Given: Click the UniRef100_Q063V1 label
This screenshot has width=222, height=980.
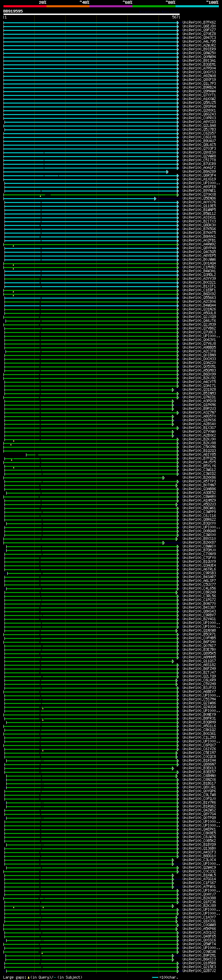Looking at the screenshot, I should (x=199, y=340).
